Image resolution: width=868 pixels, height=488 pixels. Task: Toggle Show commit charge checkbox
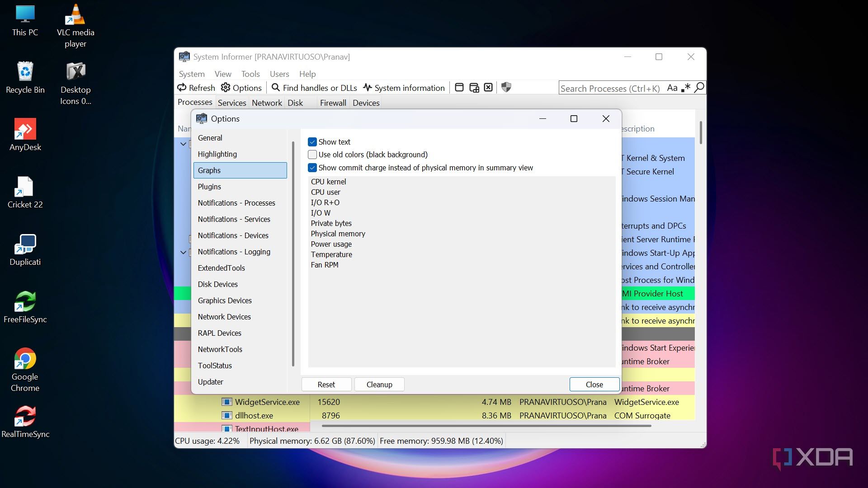(312, 168)
